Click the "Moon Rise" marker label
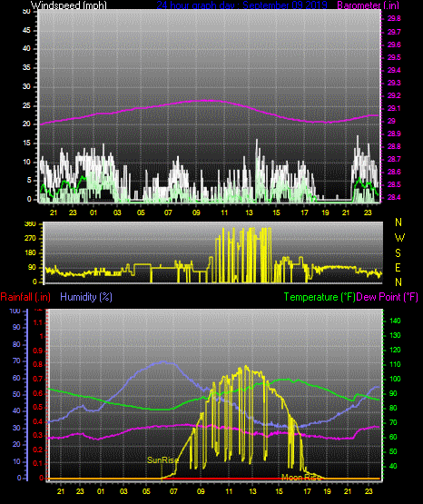Screen dimensions: 423x504 pyautogui.click(x=301, y=478)
